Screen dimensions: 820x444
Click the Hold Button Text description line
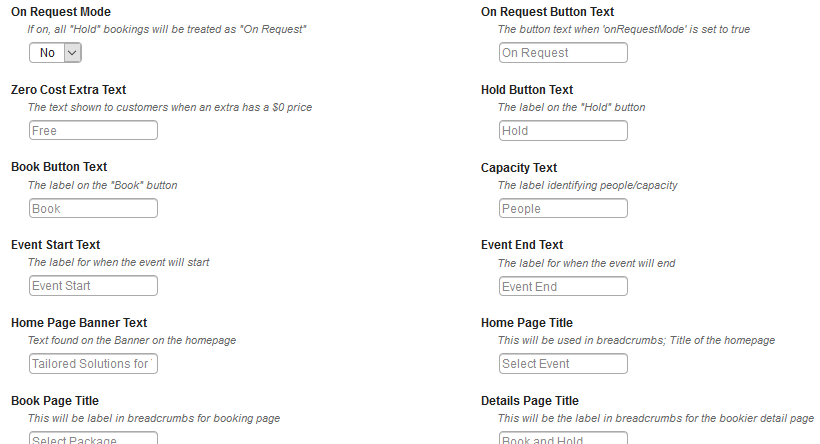[572, 107]
